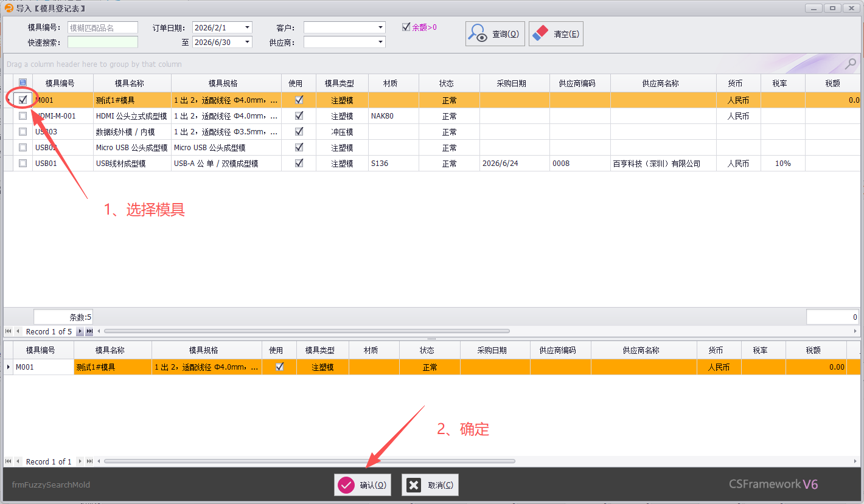Go to next record in lower grid navigator
Screen dimensions: 864x504
pyautogui.click(x=80, y=461)
